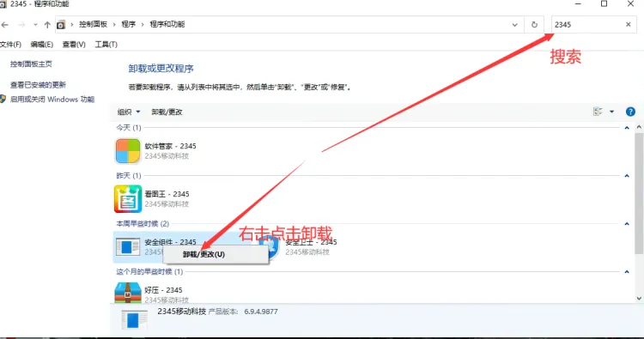The width and height of the screenshot is (644, 339).
Task: Open the help question mark icon
Action: coord(630,112)
